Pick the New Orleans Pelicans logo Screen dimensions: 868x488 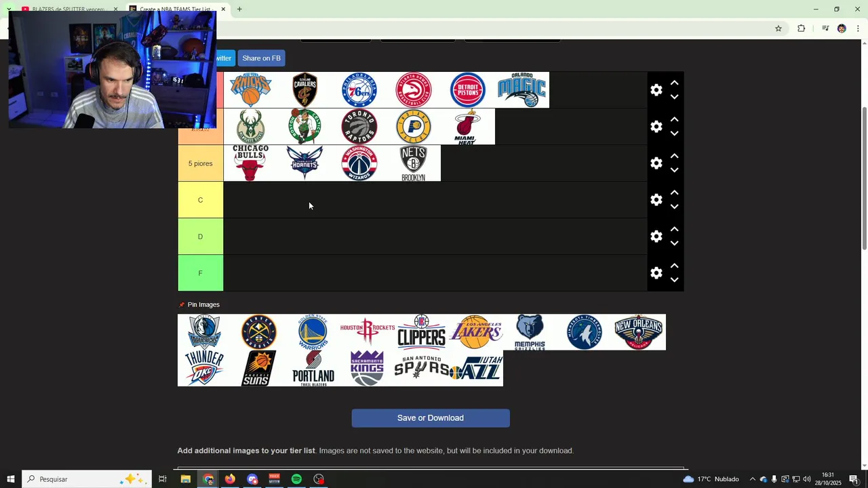(639, 332)
